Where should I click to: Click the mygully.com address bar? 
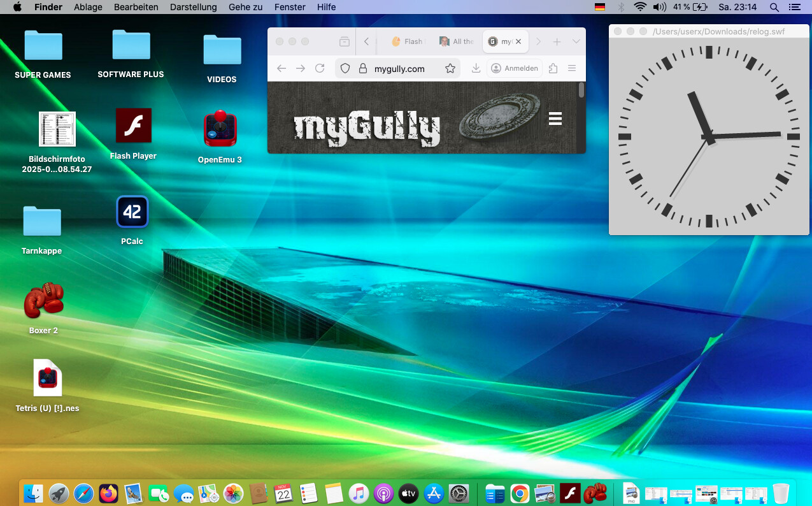[x=399, y=69]
